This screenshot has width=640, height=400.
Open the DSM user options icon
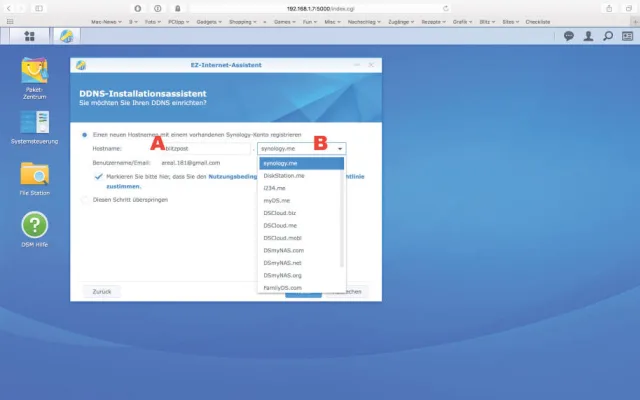[x=588, y=36]
